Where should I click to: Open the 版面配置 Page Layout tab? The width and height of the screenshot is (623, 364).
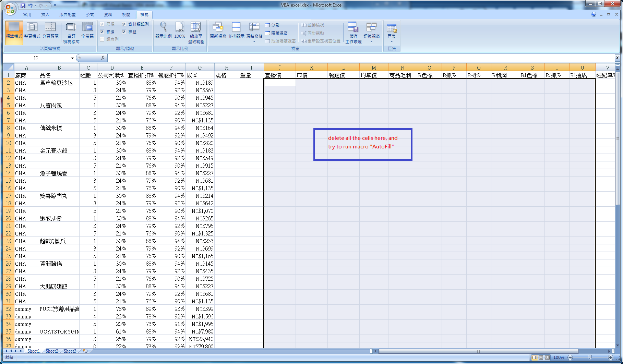point(68,14)
